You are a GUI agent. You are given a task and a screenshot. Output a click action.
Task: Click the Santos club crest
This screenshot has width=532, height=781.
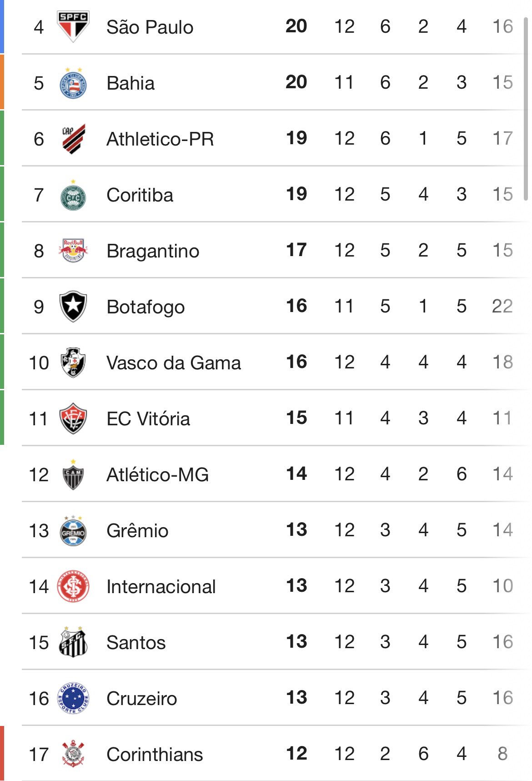(x=73, y=642)
